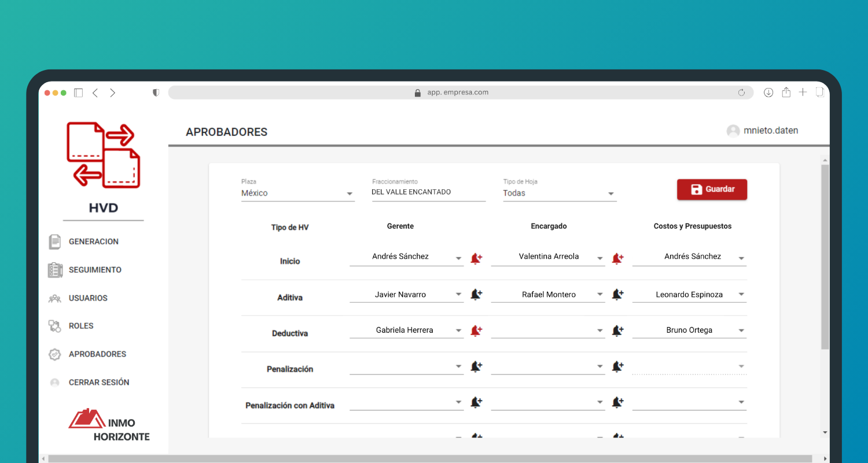The height and width of the screenshot is (463, 868).
Task: Open the browser downloads icon
Action: (x=768, y=93)
